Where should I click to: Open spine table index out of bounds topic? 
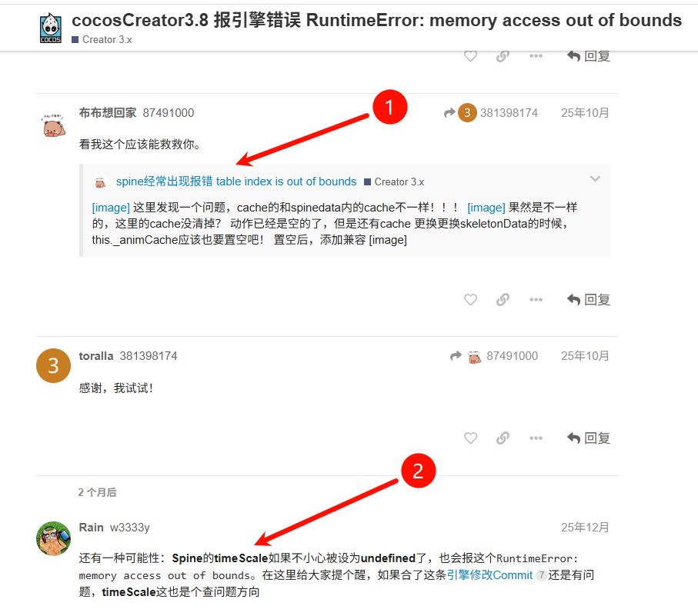(x=236, y=181)
